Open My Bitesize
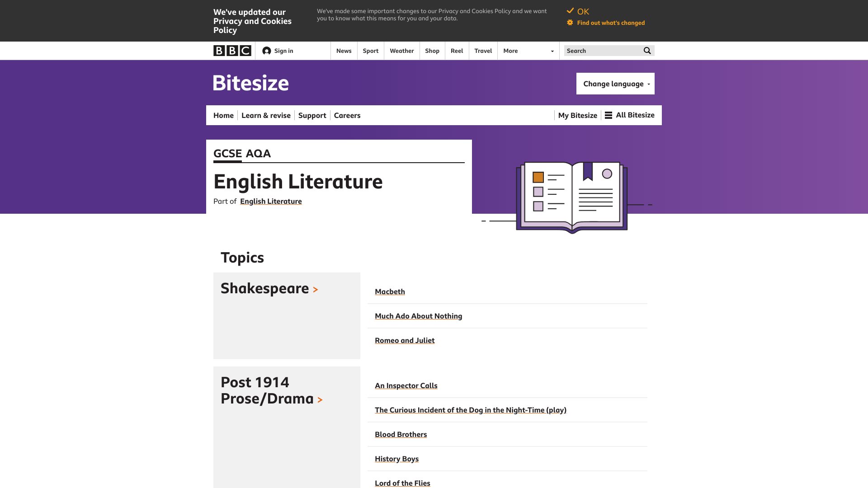Image resolution: width=868 pixels, height=488 pixels. tap(577, 115)
